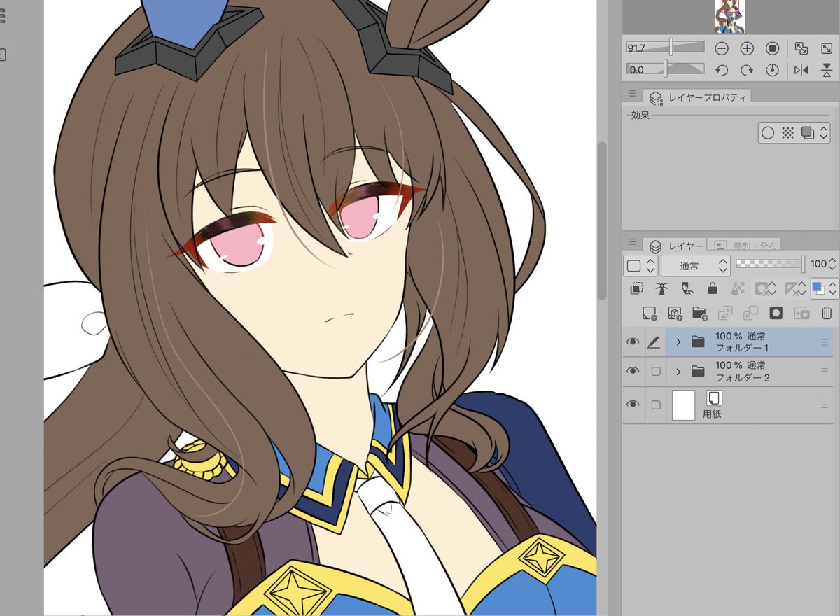Toggle set as draft layer

pyautogui.click(x=687, y=288)
